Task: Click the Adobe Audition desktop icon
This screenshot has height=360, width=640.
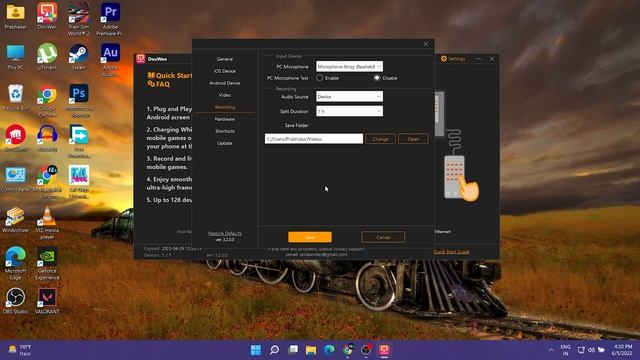Action: (x=110, y=60)
